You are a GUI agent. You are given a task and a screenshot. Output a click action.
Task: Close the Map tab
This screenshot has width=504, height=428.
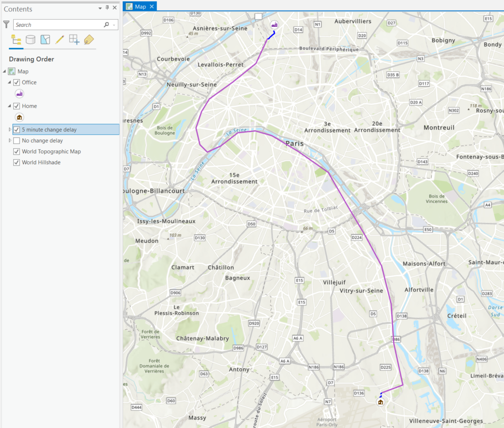pos(152,6)
